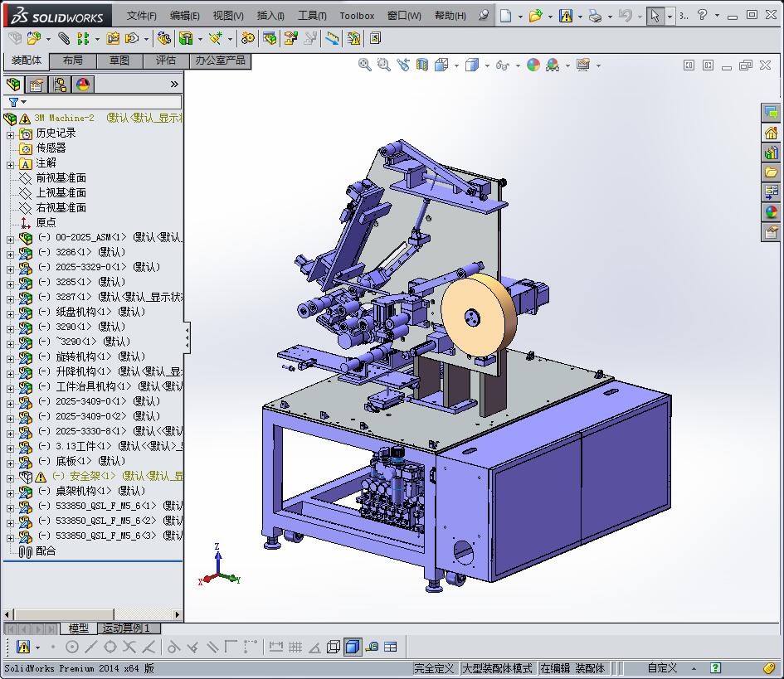Select the 模型 bottom tab
Screen dimensions: 784x679
coord(79,628)
